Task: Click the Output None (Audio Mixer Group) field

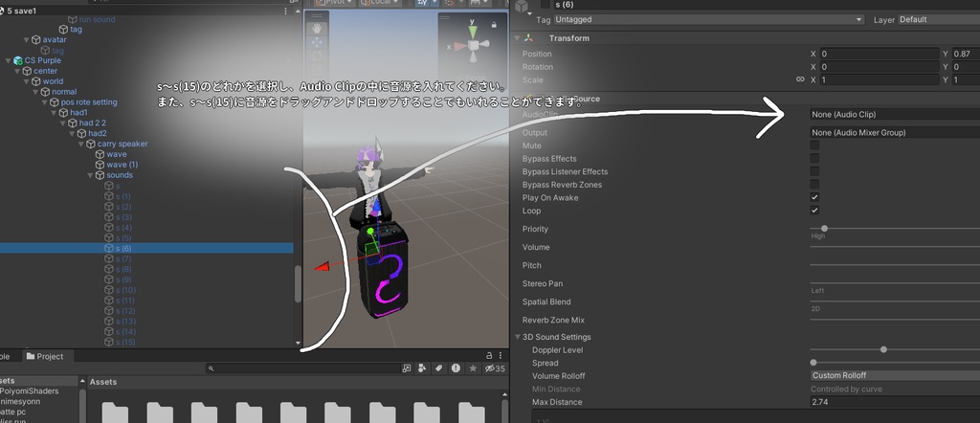Action: click(895, 132)
